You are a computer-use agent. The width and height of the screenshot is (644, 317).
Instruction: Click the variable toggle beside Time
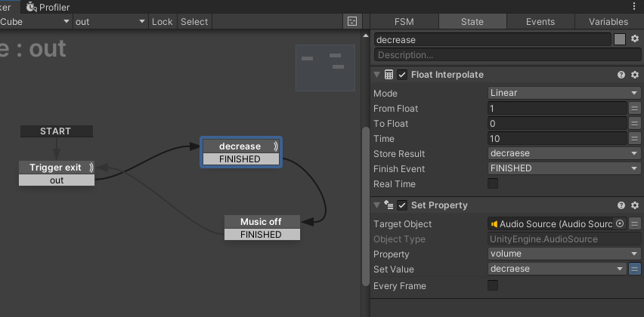point(635,139)
